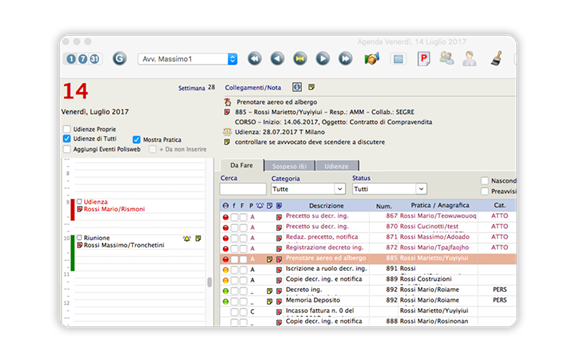Click the paintbrush icon in toolbar
576x362 pixels.
point(496,58)
